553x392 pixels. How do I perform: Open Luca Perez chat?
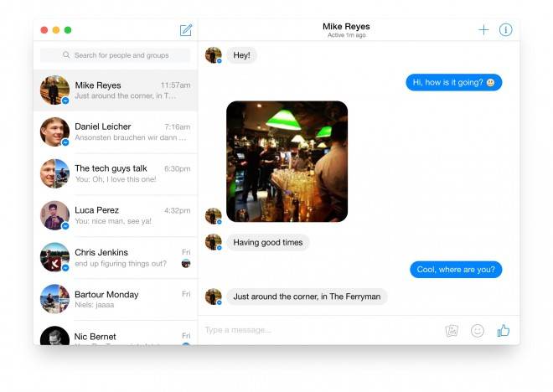point(116,215)
